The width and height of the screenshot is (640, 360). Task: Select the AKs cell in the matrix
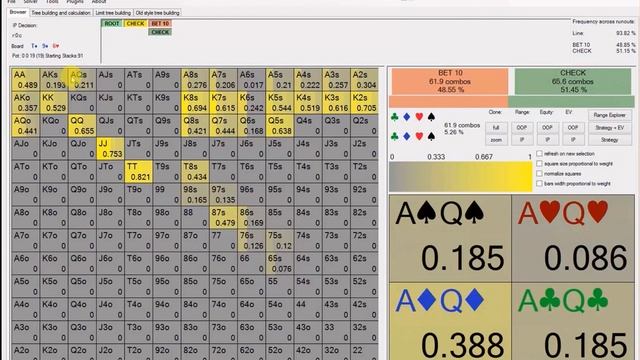point(53,80)
